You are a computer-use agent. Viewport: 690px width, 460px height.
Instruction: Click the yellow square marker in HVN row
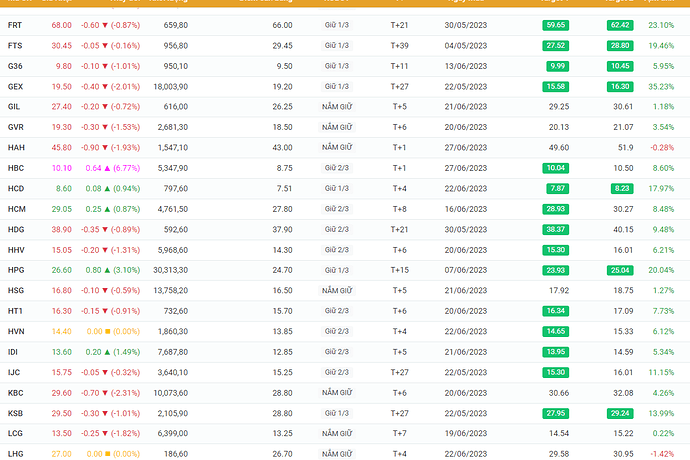pyautogui.click(x=107, y=331)
